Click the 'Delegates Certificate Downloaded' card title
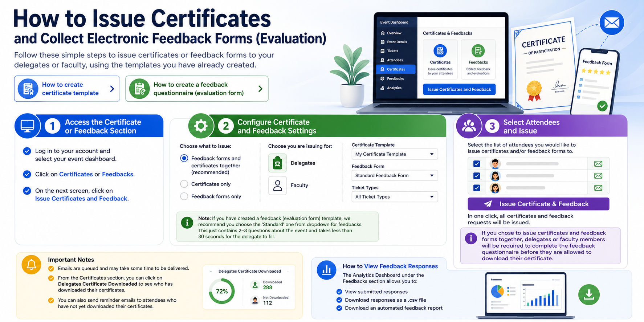Image resolution: width=644 pixels, height=322 pixels. (249, 271)
